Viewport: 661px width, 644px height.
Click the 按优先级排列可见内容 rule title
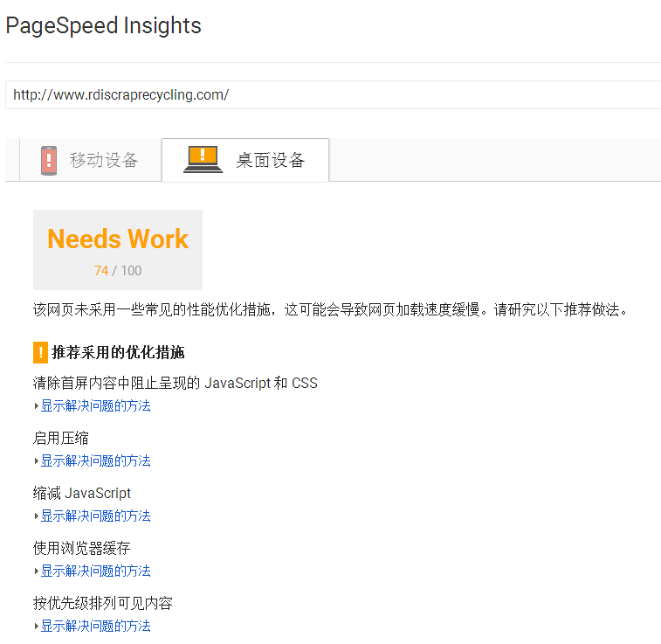(103, 603)
